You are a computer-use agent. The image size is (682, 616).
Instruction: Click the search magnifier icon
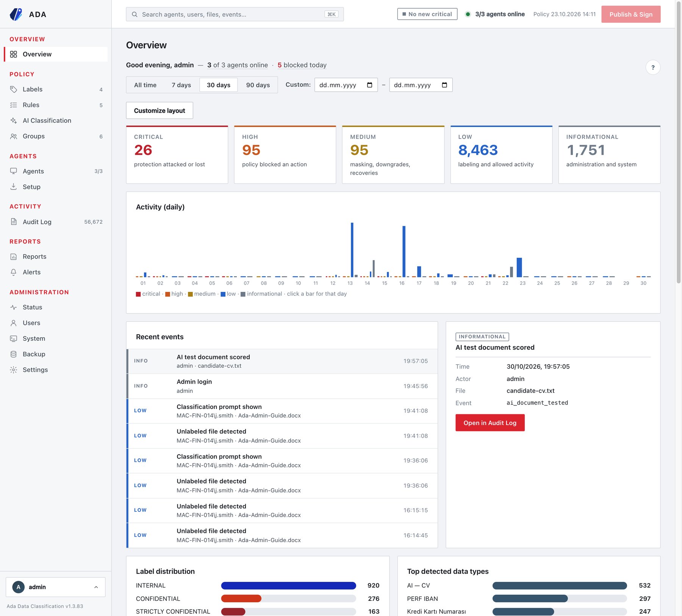coord(135,14)
